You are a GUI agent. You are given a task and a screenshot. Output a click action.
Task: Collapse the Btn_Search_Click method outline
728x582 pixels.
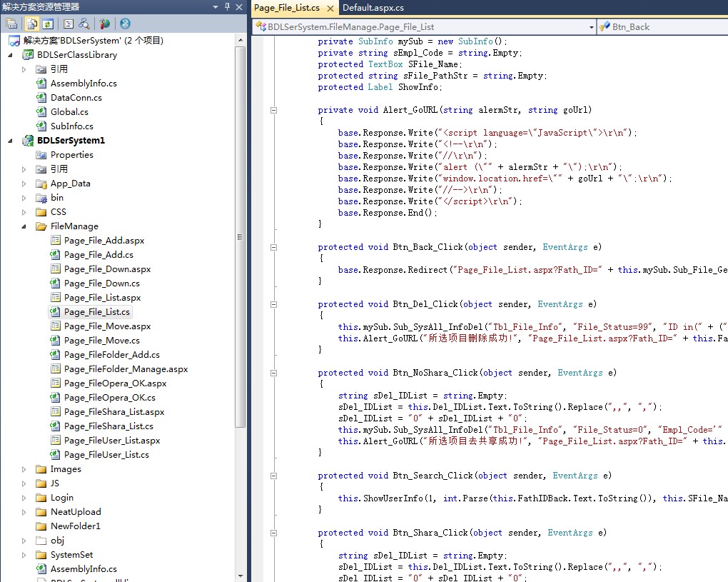pyautogui.click(x=273, y=476)
